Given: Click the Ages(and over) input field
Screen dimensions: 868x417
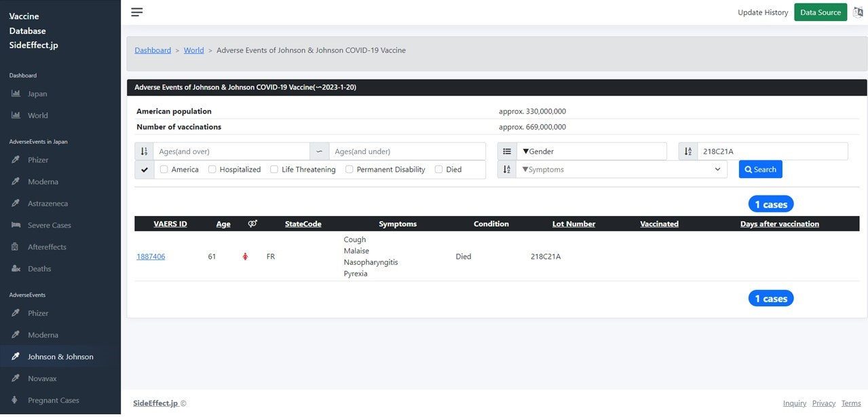Looking at the screenshot, I should (231, 151).
